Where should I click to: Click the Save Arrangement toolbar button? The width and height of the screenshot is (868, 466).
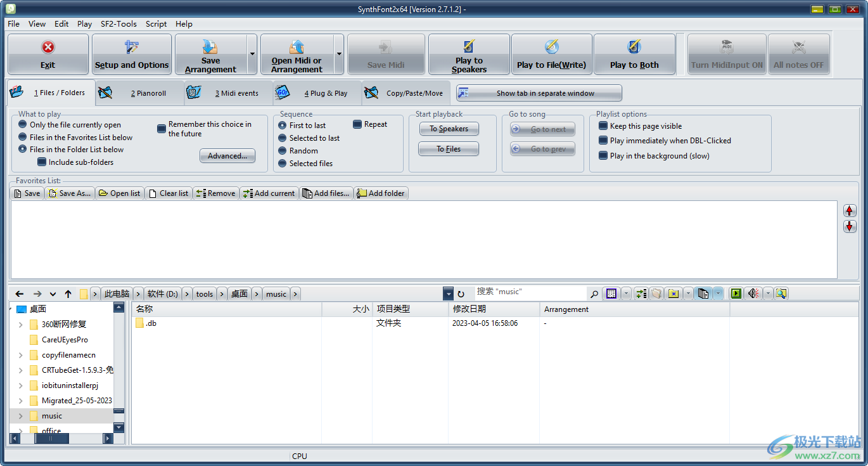(x=211, y=55)
